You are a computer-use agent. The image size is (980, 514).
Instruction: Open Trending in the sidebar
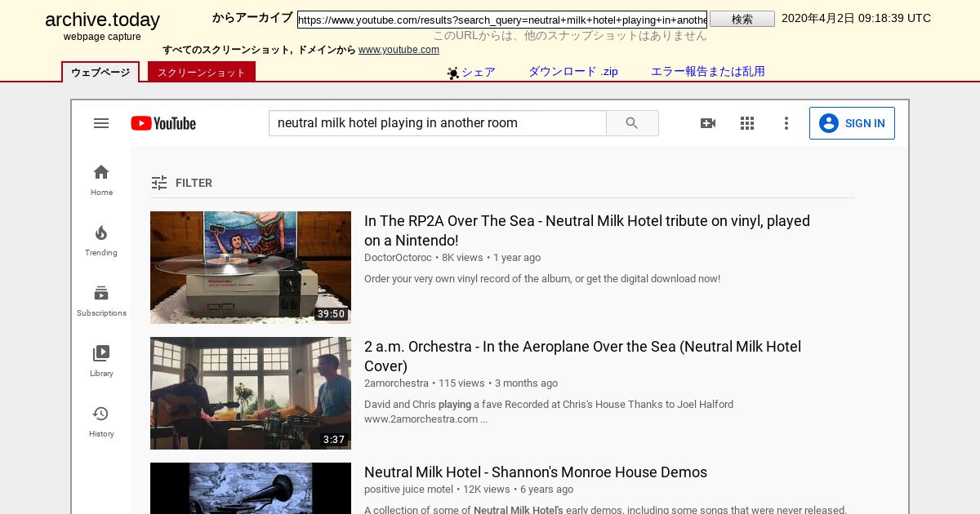click(x=101, y=240)
